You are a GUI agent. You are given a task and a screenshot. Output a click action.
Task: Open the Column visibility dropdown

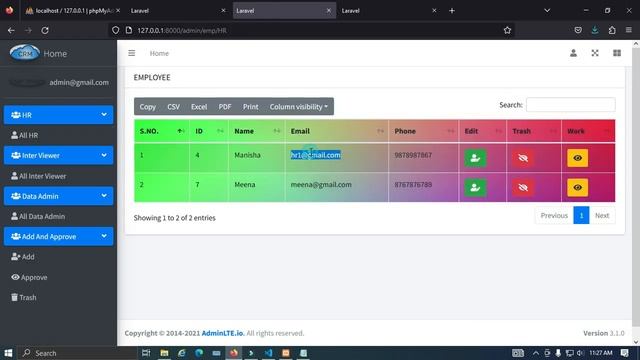point(299,107)
